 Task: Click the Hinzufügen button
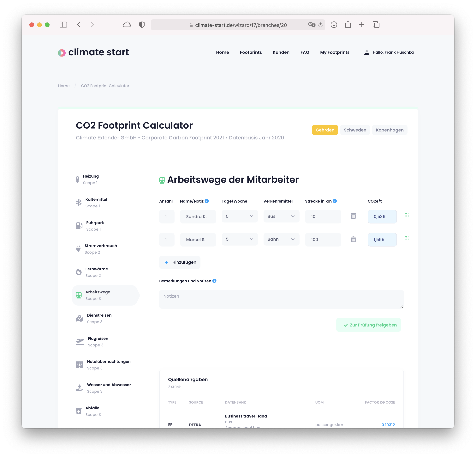coord(180,262)
